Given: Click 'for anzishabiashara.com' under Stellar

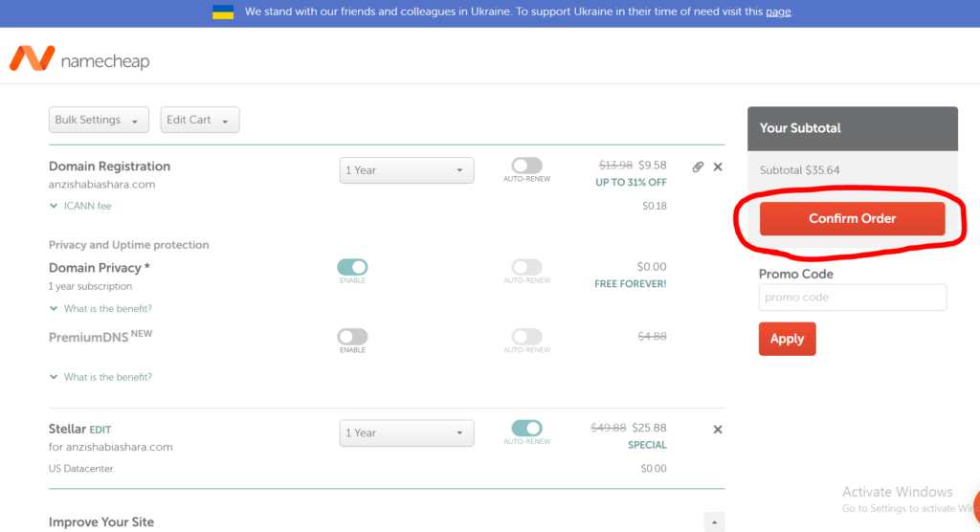Looking at the screenshot, I should pyautogui.click(x=111, y=447).
